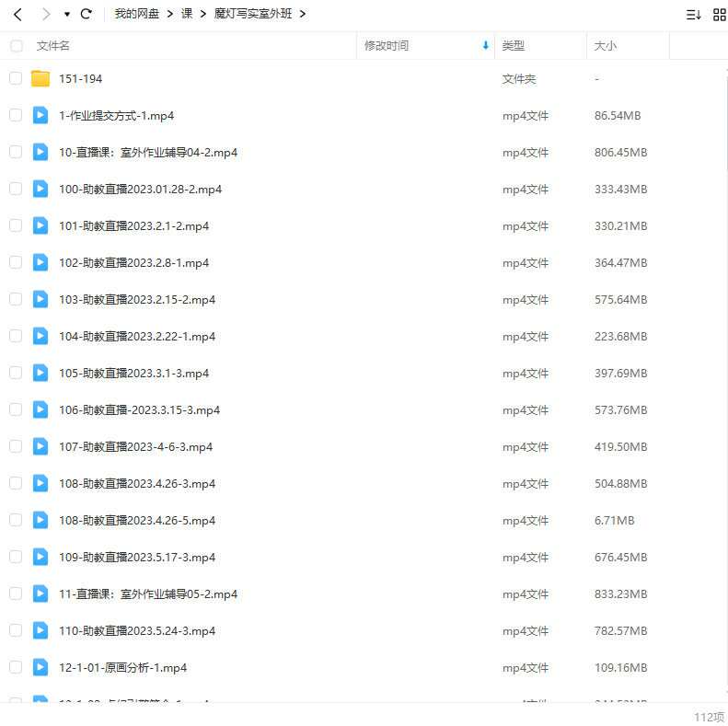Open file 108-助教直播2023.4.26-5.mp4

coord(137,520)
